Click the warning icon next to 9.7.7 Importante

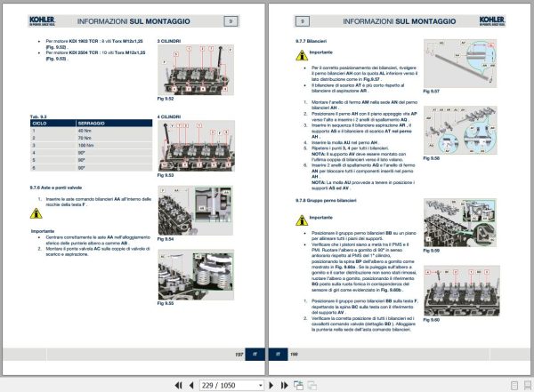[302, 55]
